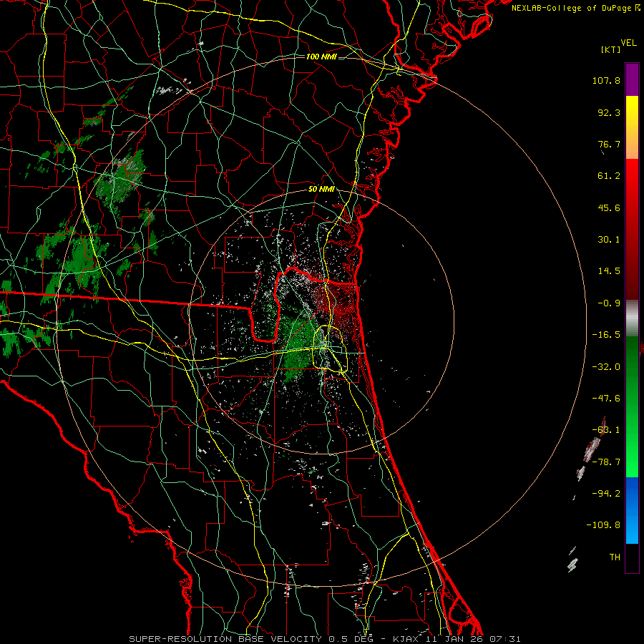This screenshot has height=644, width=644.
Task: Click the VEL legend title
Action: (x=628, y=43)
